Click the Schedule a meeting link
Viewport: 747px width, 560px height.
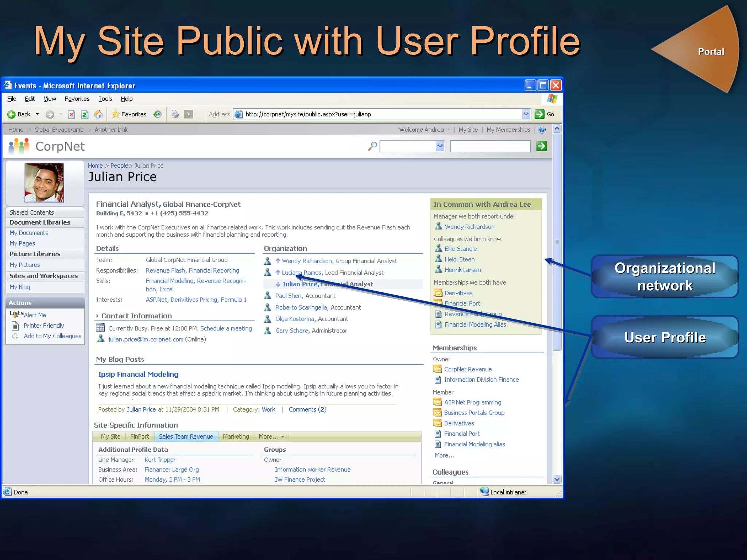[227, 328]
